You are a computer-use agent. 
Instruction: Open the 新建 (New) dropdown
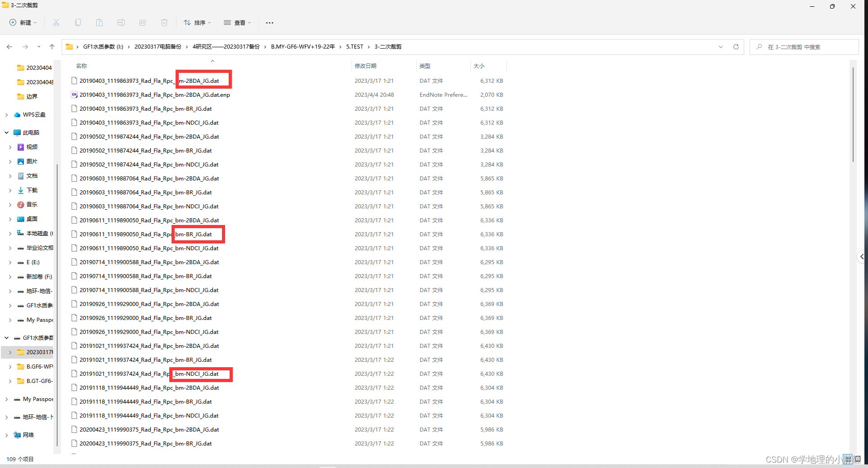tap(23, 22)
